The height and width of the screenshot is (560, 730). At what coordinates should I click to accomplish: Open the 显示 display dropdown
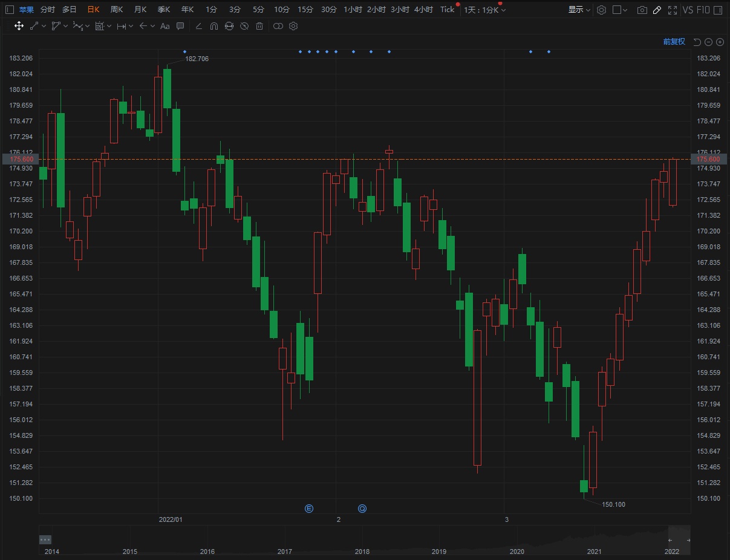(579, 10)
